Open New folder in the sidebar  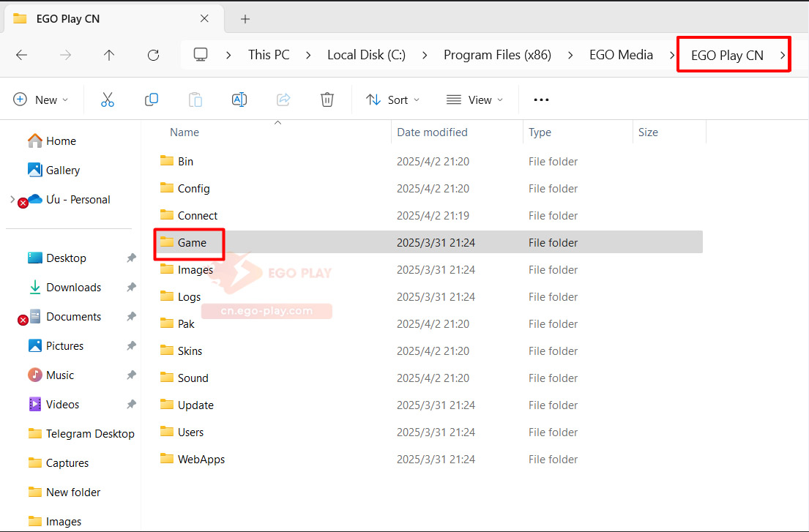pos(64,492)
